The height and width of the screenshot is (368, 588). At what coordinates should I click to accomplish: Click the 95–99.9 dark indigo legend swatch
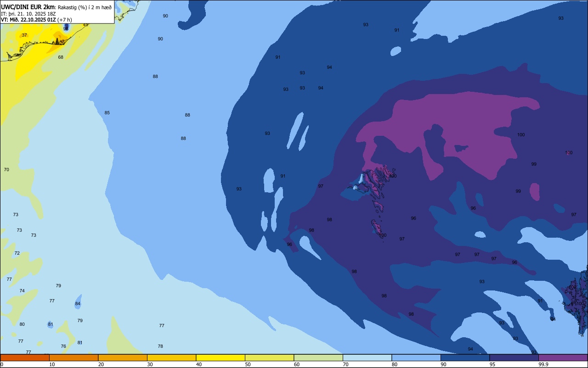point(514,357)
